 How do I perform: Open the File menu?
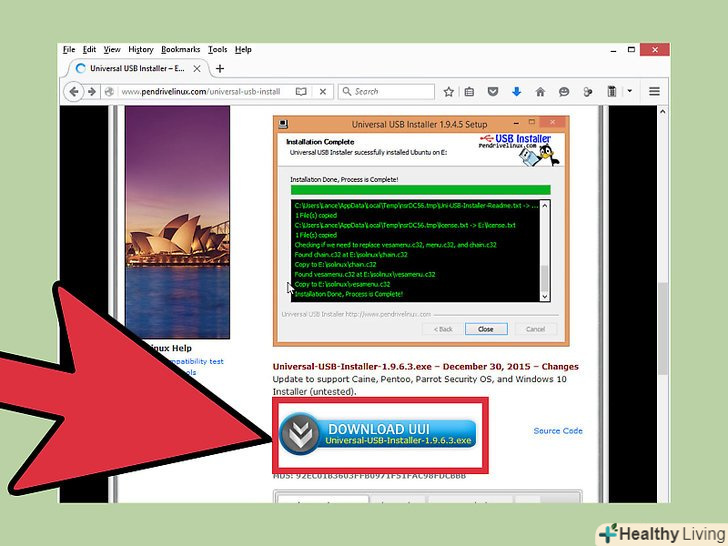point(69,50)
